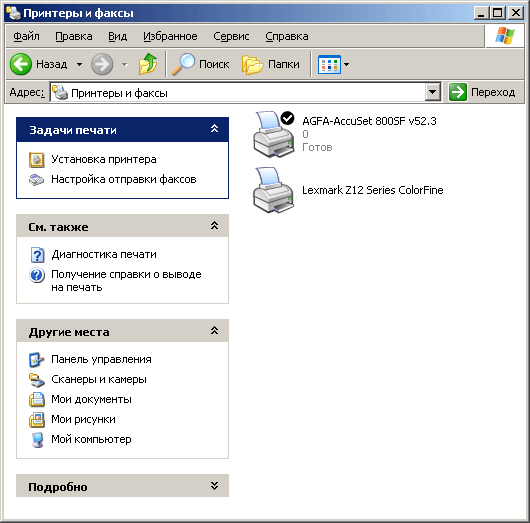
Task: Expand the address bar dropdown
Action: click(x=432, y=92)
